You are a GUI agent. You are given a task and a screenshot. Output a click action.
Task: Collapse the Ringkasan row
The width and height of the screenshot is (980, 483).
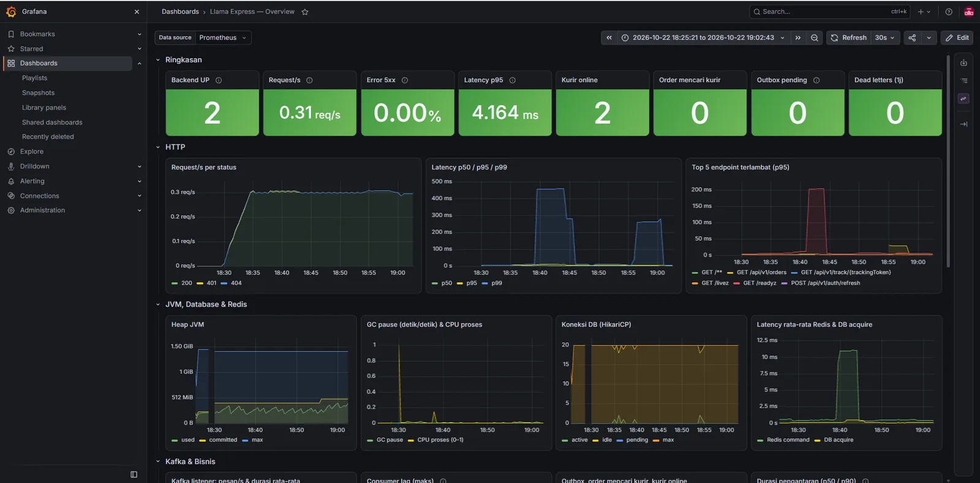point(158,60)
